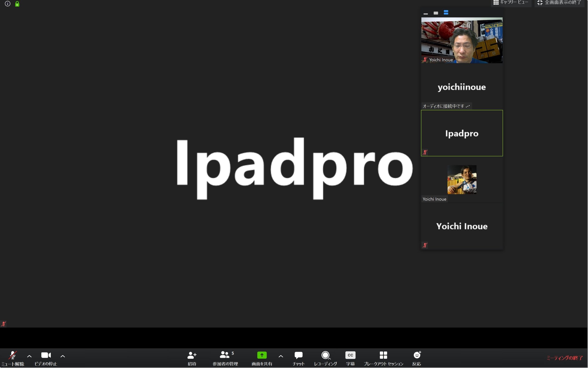
Task: Open 字幕 closed caption settings
Action: [x=351, y=359]
